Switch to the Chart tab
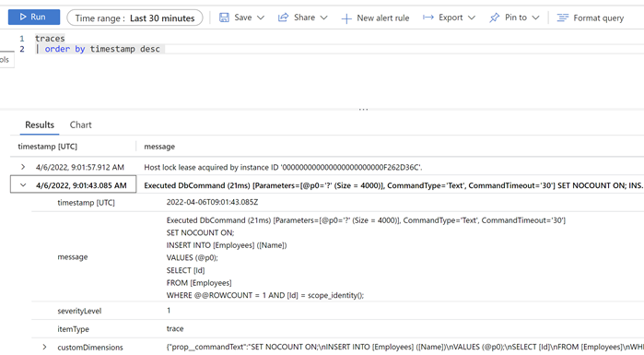This screenshot has height=355, width=644. pyautogui.click(x=80, y=124)
